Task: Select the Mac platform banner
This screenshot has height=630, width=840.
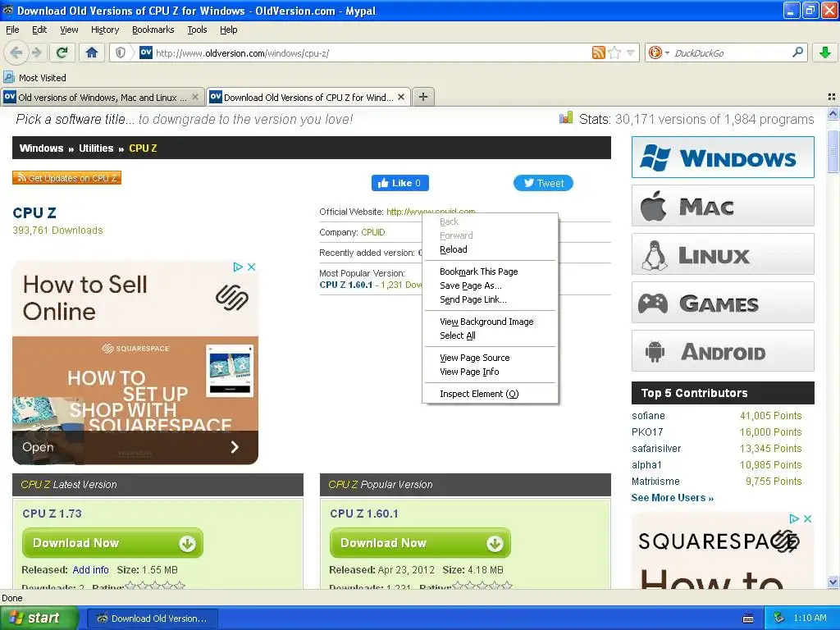Action: click(x=723, y=206)
